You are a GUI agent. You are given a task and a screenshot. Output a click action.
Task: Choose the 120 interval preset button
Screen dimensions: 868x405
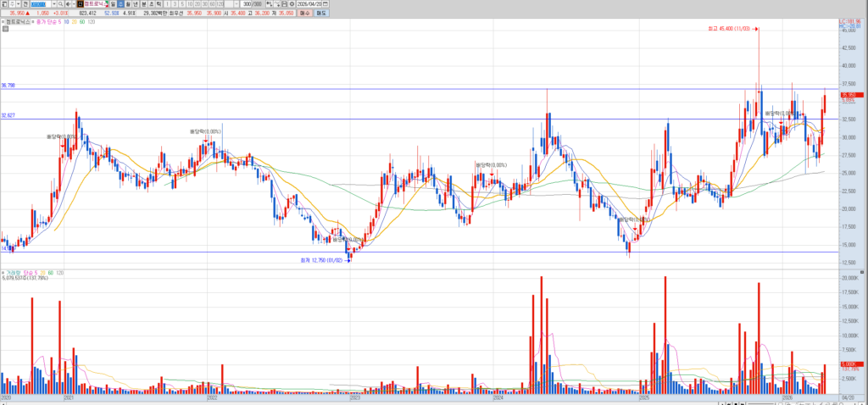pos(220,4)
